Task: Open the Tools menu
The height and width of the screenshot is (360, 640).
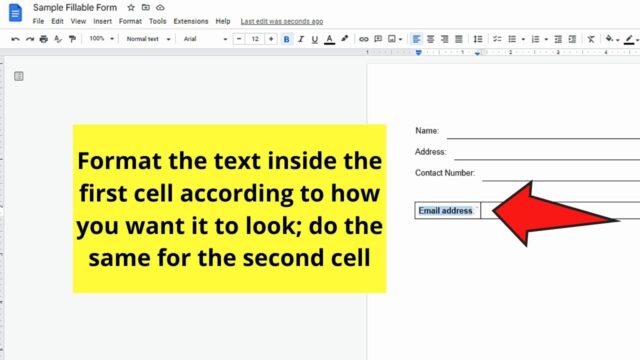Action: tap(158, 21)
